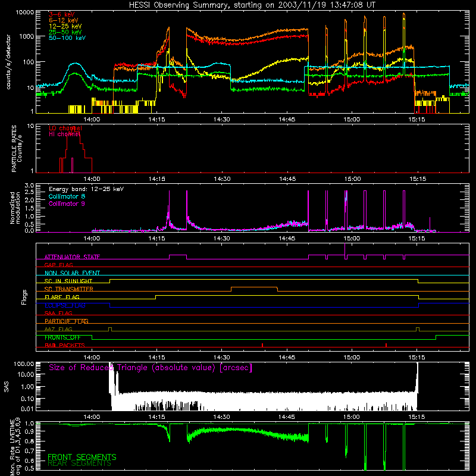Select the green 25-50 keV legend entry
Image resolution: width=476 pixels, height=476 pixels.
[x=65, y=32]
